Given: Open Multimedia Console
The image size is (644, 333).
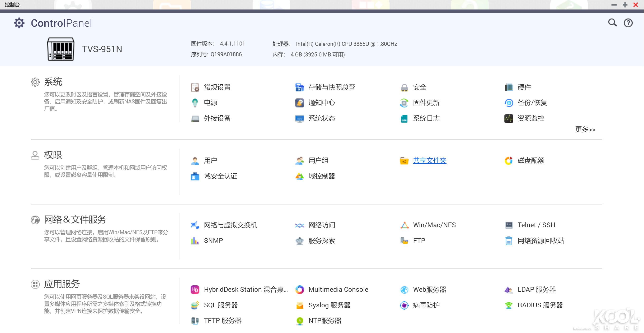Looking at the screenshot, I should [338, 289].
